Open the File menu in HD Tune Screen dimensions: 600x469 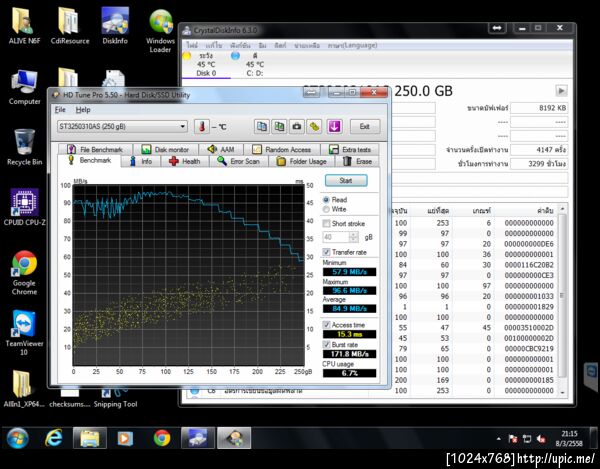(60, 110)
